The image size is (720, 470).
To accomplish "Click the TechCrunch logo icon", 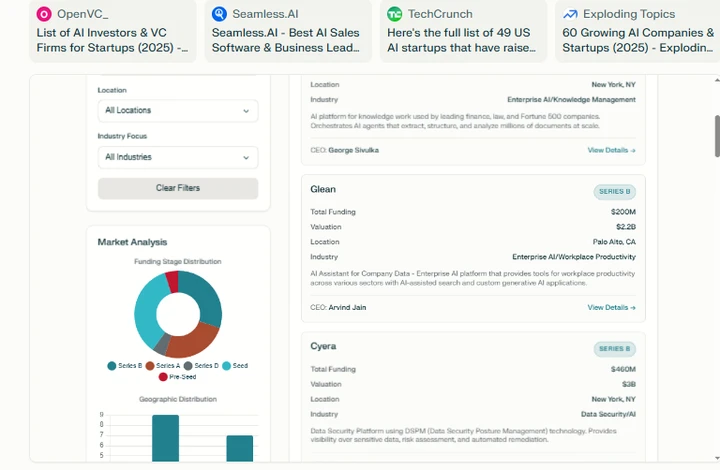I will click(395, 14).
